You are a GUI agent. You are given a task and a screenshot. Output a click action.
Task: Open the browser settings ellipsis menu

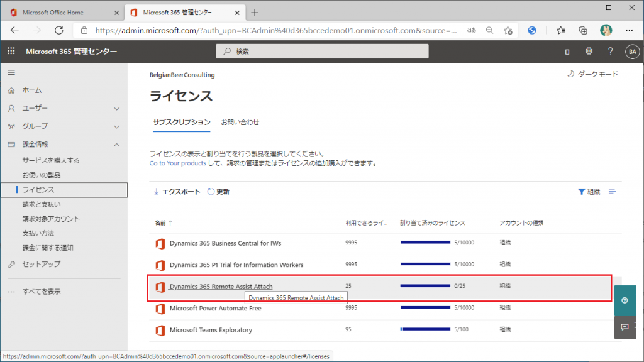pos(629,30)
